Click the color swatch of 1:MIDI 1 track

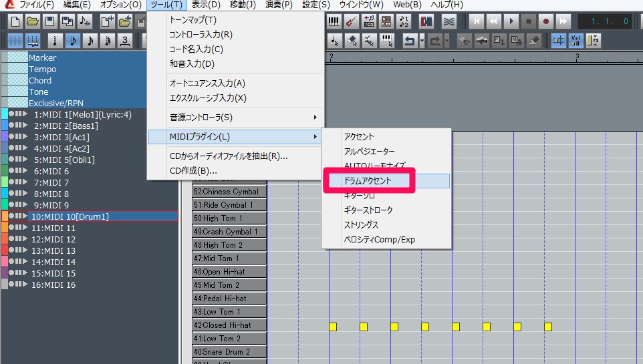(x=5, y=114)
